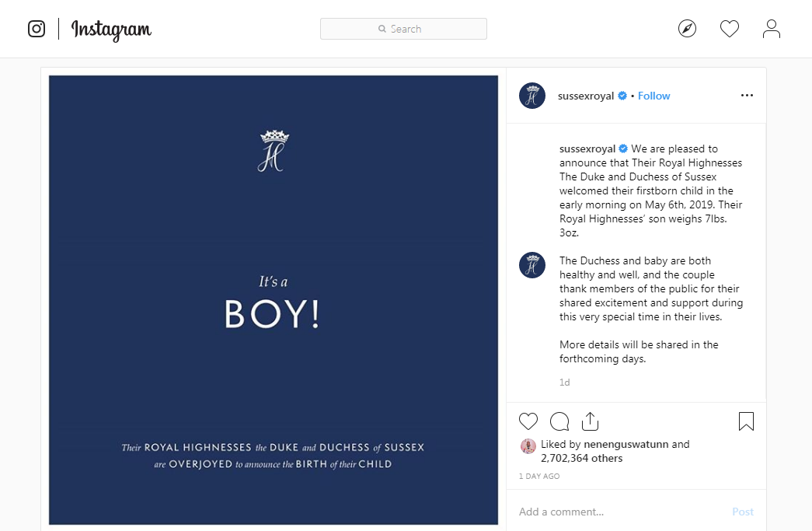Click the Instagram wordmark logo
Viewport: 812px width, 531px height.
[111, 30]
